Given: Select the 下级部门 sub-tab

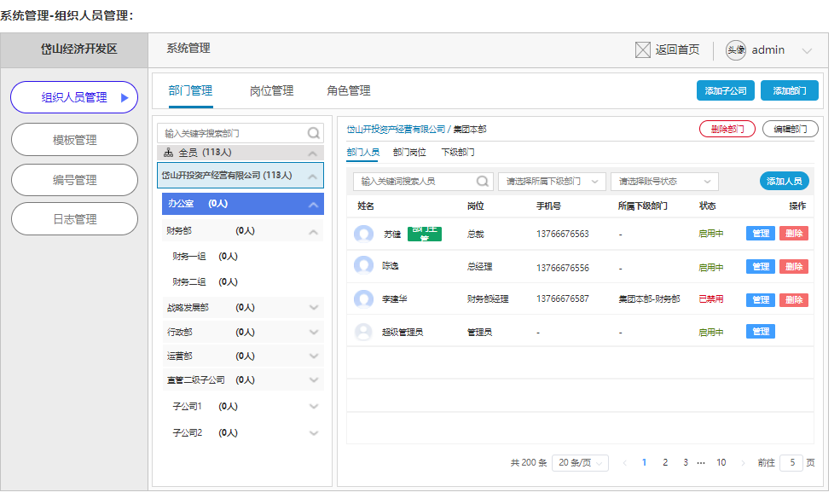Looking at the screenshot, I should point(457,152).
